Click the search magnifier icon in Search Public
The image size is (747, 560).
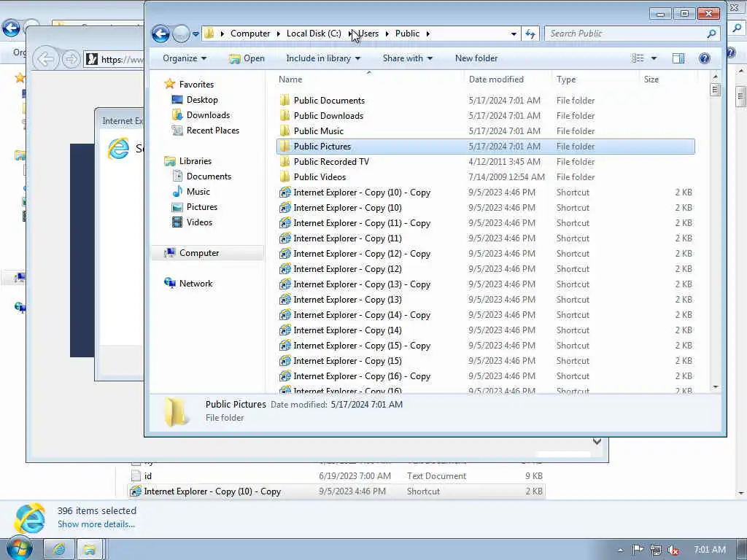[x=711, y=34]
